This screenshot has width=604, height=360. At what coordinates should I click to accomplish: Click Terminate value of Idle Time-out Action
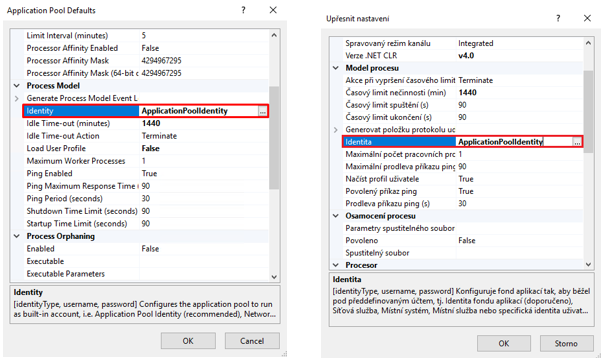tap(159, 136)
